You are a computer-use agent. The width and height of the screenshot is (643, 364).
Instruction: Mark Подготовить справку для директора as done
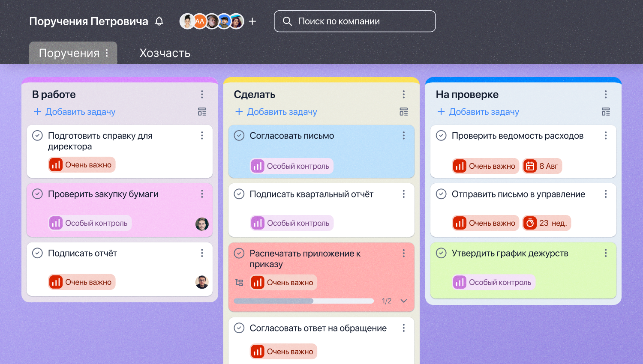(x=38, y=135)
